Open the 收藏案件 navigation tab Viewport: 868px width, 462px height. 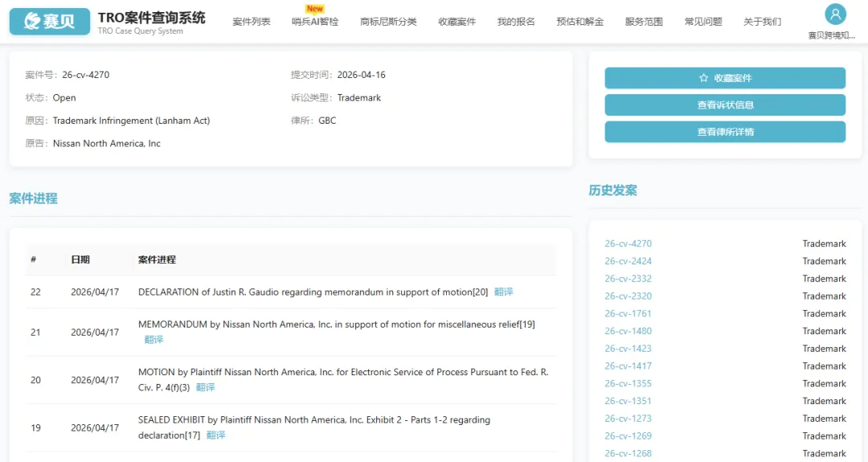[x=457, y=22]
